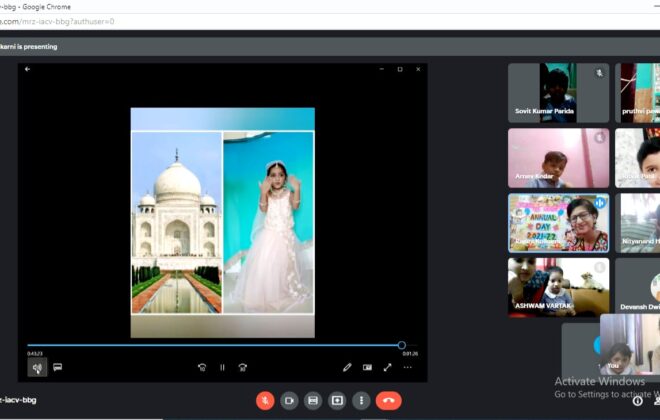Viewport: 660px width, 420px height.
Task: Click the meeting code text at bottom left
Action: 18,400
